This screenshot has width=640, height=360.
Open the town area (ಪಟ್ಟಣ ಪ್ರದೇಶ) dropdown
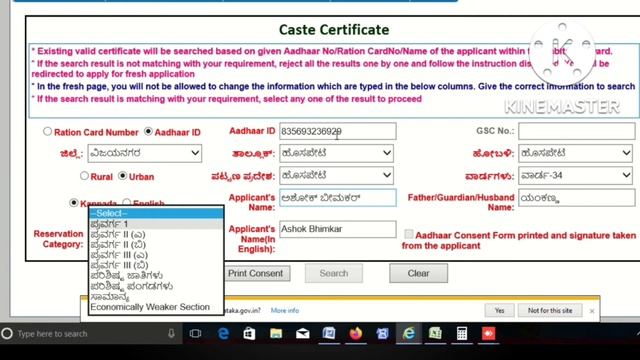pyautogui.click(x=337, y=176)
